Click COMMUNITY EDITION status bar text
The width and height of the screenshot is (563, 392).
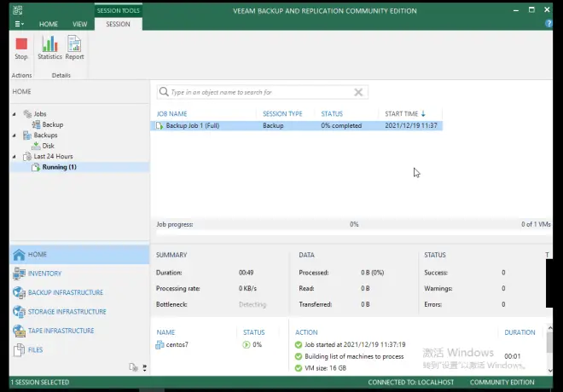[502, 382]
